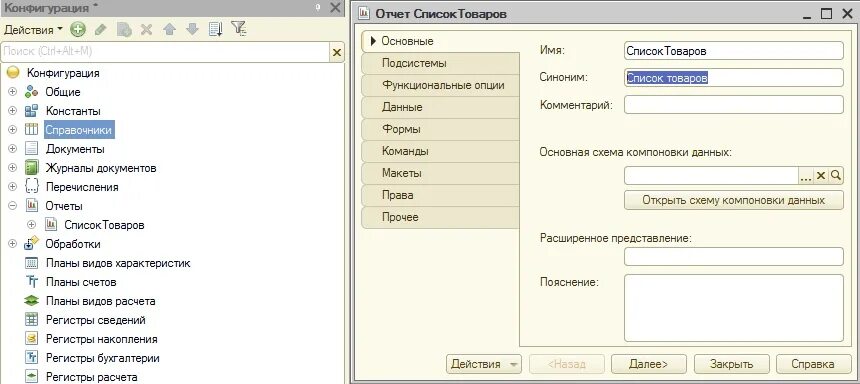The width and height of the screenshot is (860, 384).
Task: Expand the Константы tree node
Action: click(x=12, y=111)
